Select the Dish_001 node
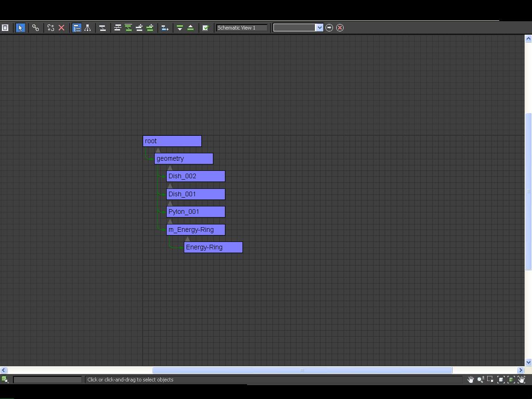Image resolution: width=532 pixels, height=399 pixels. [195, 194]
